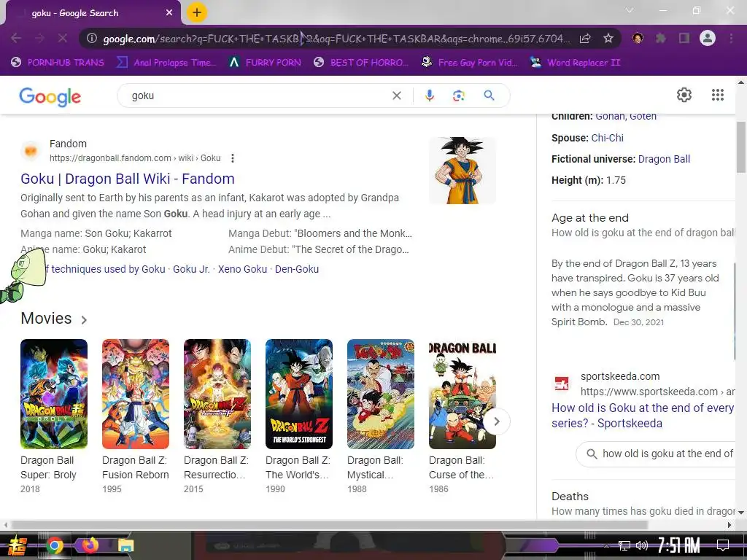The height and width of the screenshot is (560, 747).
Task: Click the sportskeeda.com favicon
Action: [x=562, y=383]
